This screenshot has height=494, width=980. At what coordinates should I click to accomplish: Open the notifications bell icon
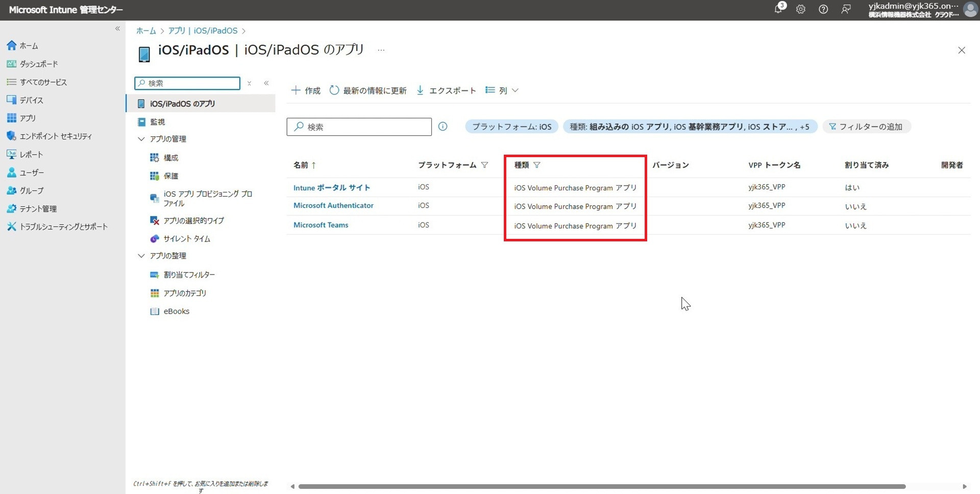778,9
